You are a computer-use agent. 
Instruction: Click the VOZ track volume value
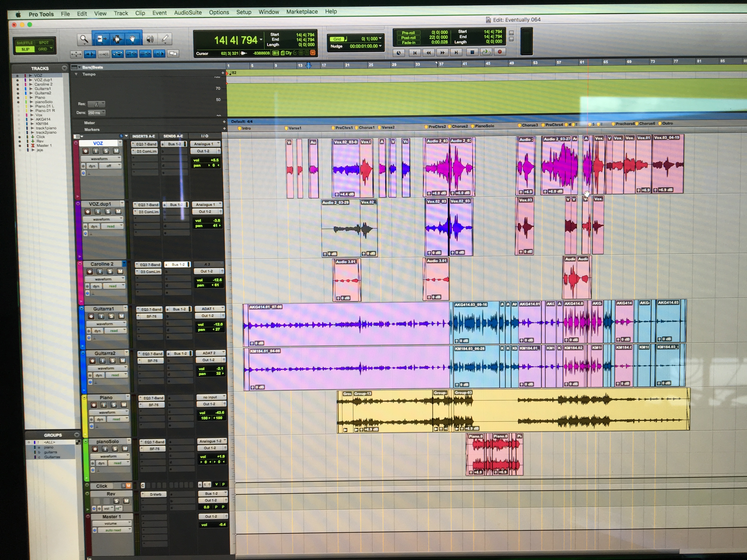(x=214, y=160)
